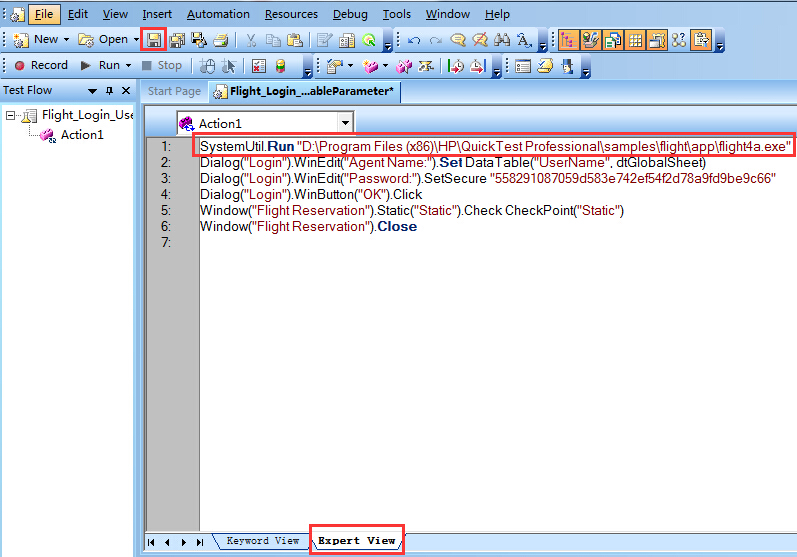Toggle the Missing Resources pane button
Image resolution: width=797 pixels, height=557 pixels.
coord(679,40)
